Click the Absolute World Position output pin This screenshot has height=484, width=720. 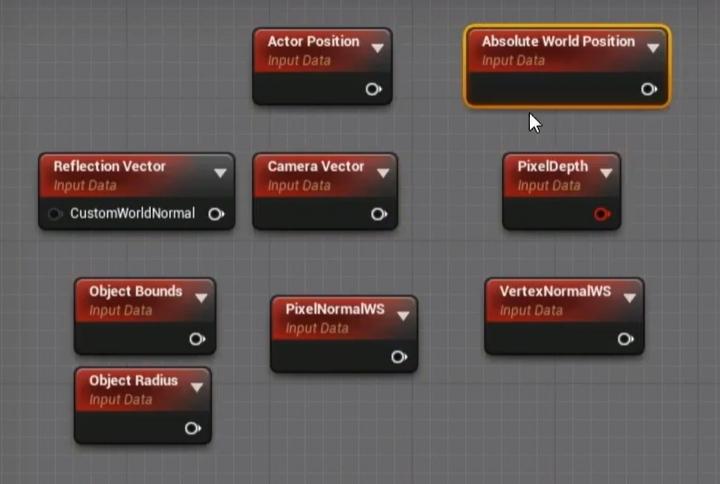coord(649,89)
